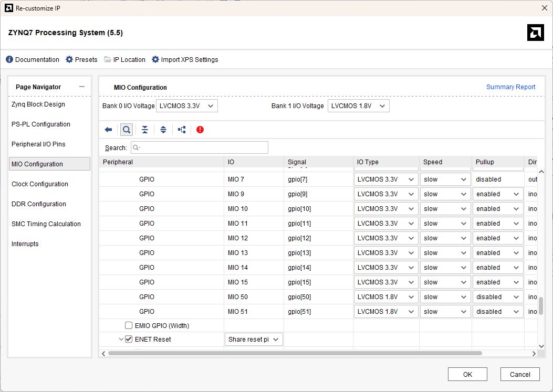Open Bank 1 I/O Voltage dropdown
553x392 pixels.
point(359,106)
